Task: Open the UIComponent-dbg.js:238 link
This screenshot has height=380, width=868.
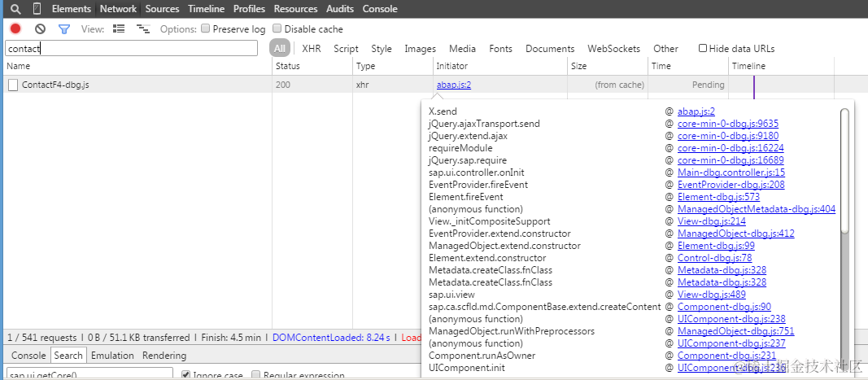Action: tap(731, 318)
